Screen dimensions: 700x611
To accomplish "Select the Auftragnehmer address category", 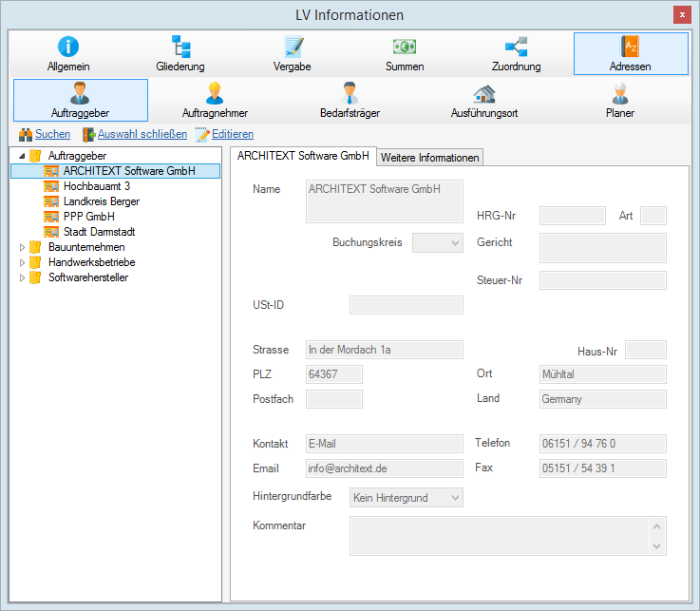I will [x=215, y=100].
